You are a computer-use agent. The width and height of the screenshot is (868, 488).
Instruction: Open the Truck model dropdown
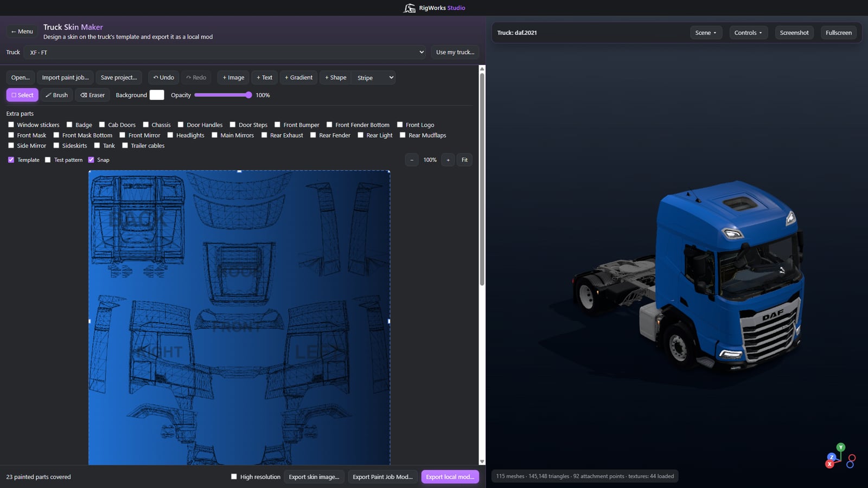[226, 52]
